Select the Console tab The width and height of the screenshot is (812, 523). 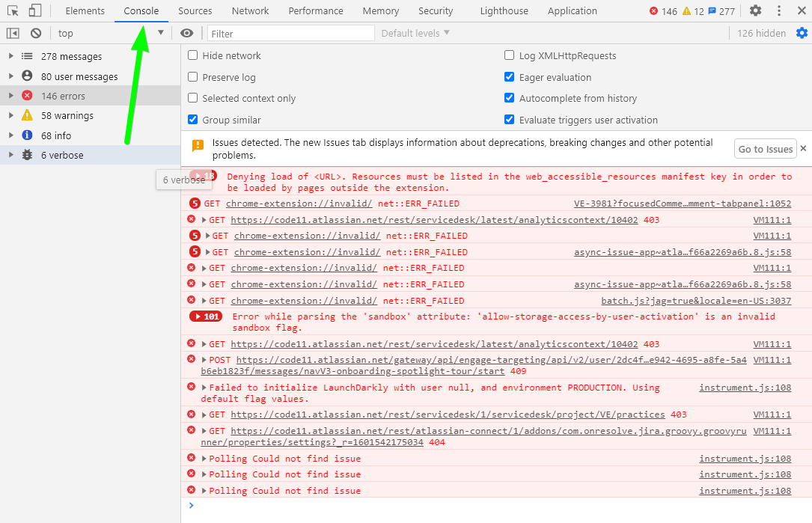[141, 11]
